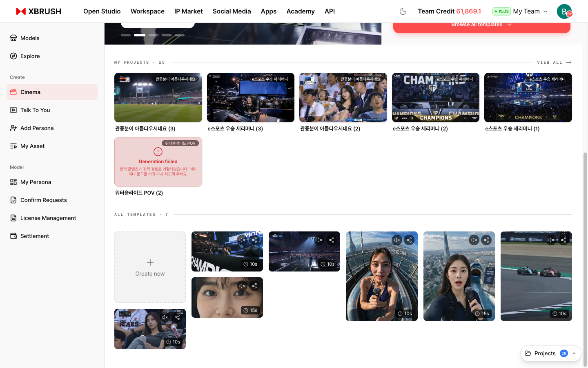The height and width of the screenshot is (368, 588).
Task: Open the failed 워터슬라이드 POV (2) project
Action: [158, 162]
